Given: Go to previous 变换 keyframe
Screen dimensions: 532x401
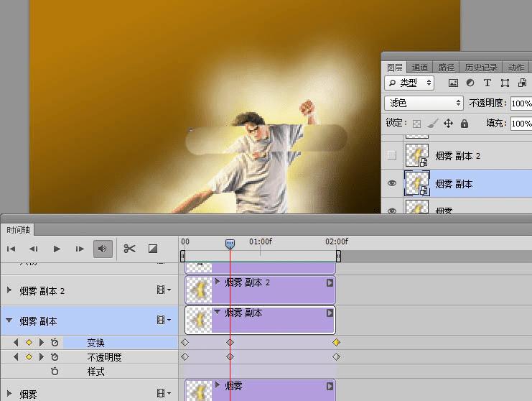Looking at the screenshot, I should (16, 343).
